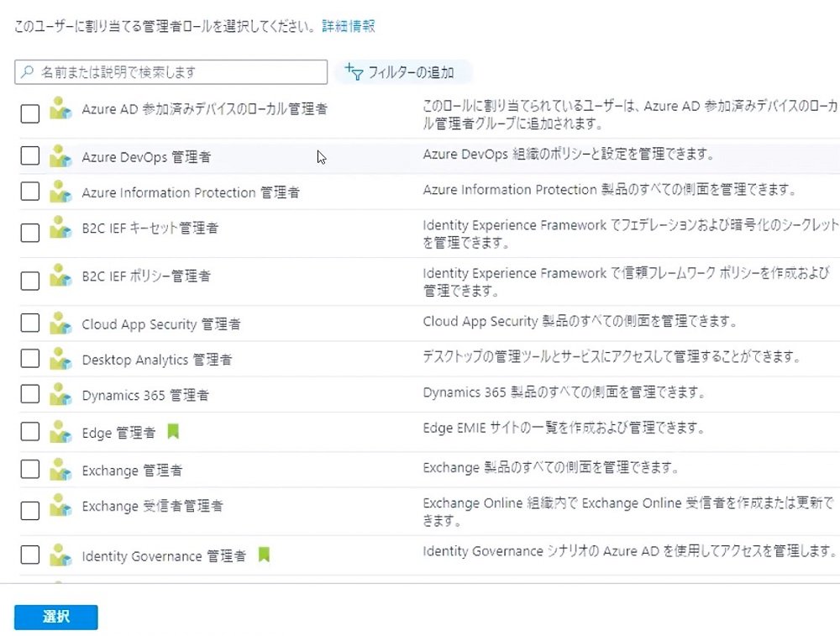Click role icon beside Desktop Analytics 管理者
Viewport: 840px width, 636px height.
click(x=60, y=359)
